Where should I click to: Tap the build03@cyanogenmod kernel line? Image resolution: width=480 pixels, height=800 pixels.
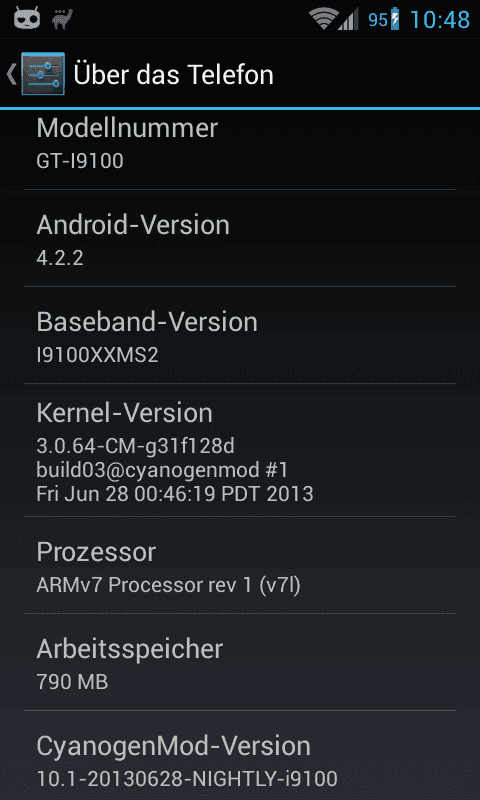pos(162,470)
